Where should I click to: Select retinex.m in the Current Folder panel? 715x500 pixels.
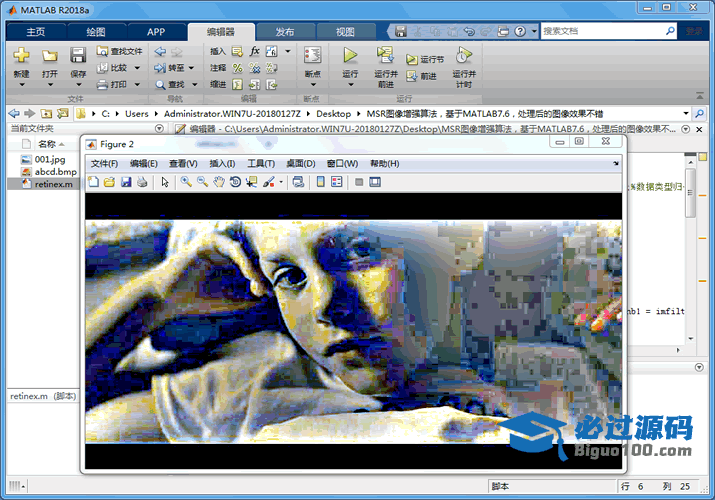(x=44, y=184)
